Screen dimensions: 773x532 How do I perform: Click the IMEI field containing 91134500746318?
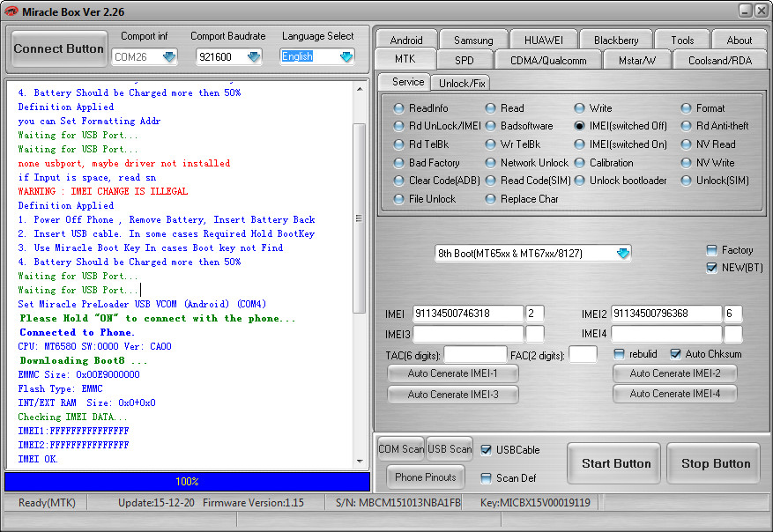(x=468, y=314)
